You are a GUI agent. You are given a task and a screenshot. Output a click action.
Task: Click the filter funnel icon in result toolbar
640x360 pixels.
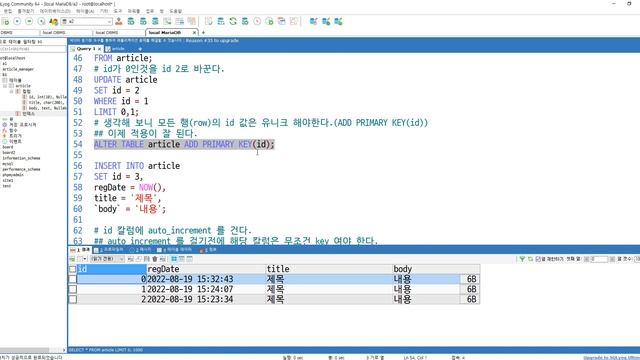(522, 259)
